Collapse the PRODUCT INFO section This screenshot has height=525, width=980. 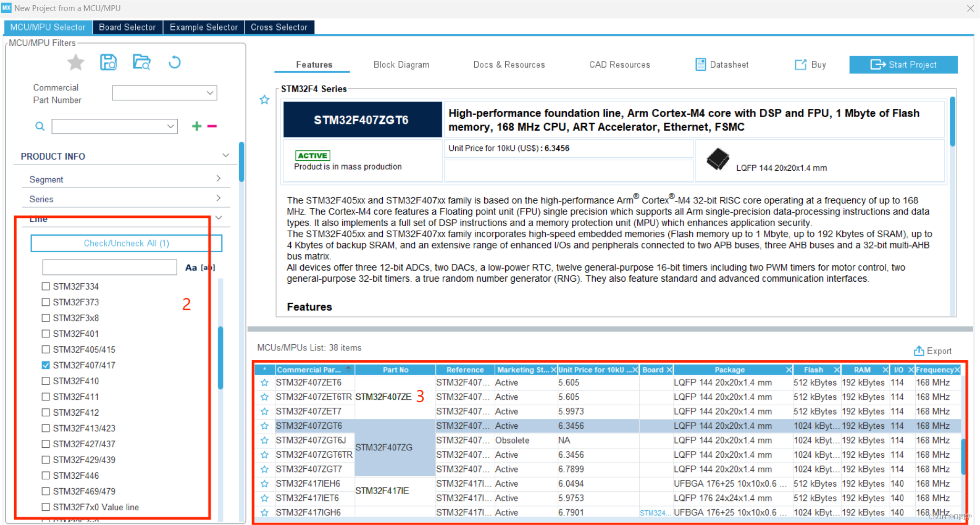(226, 156)
